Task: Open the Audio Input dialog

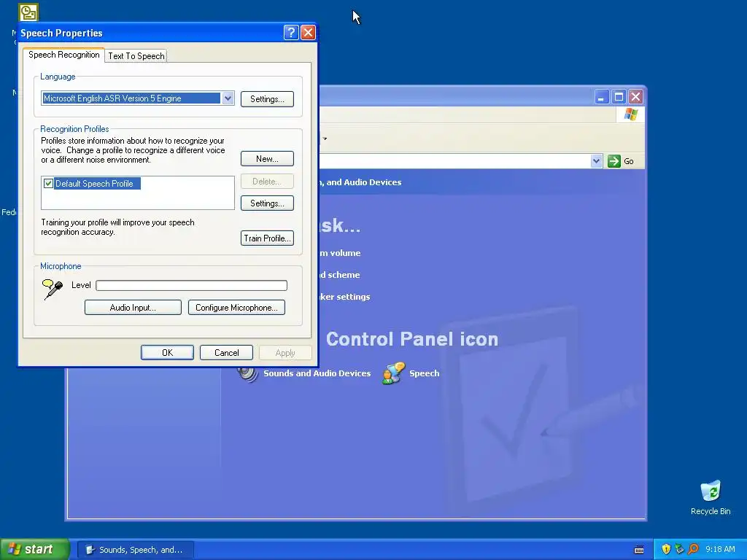Action: pos(133,308)
